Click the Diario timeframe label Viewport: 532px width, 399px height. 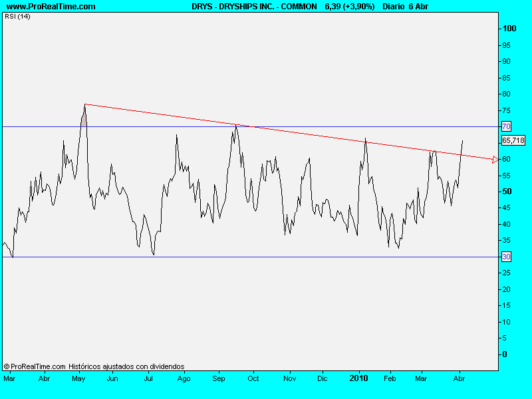(x=394, y=7)
